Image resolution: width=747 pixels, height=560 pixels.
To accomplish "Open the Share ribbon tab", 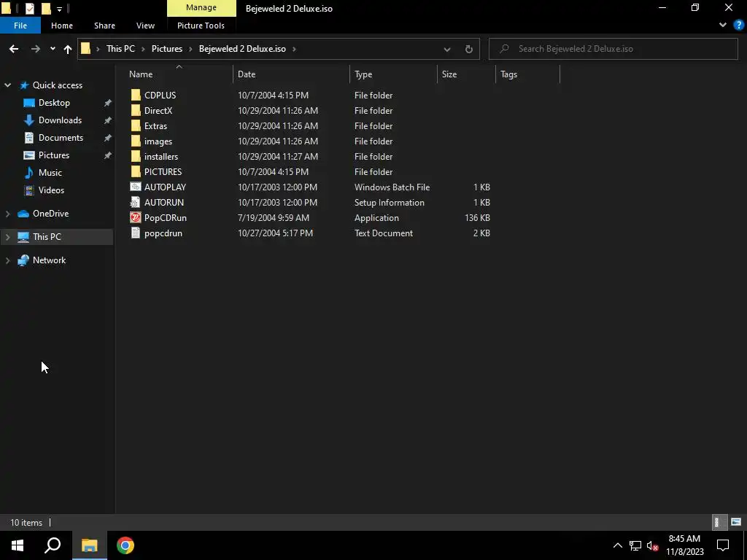I will (104, 26).
